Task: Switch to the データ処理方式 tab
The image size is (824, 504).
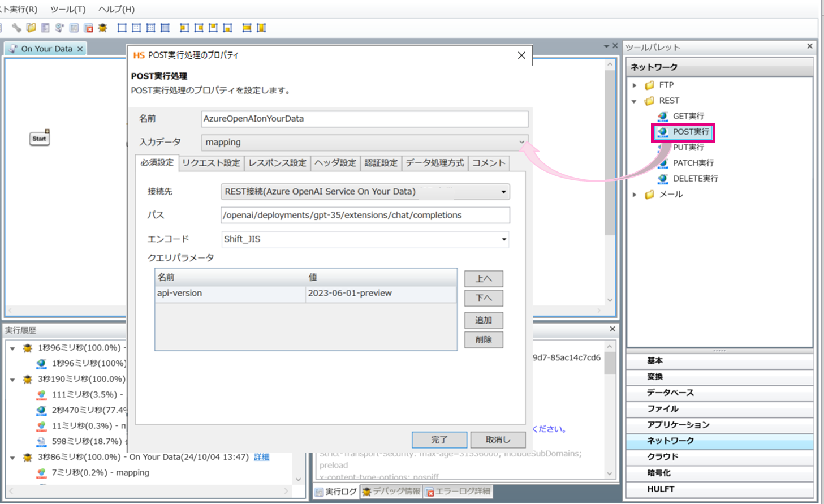Action: 435,163
